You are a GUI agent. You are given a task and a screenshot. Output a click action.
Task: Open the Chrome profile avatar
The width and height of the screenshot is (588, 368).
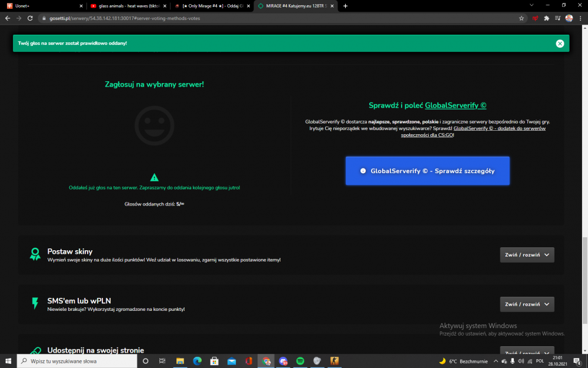pyautogui.click(x=569, y=18)
